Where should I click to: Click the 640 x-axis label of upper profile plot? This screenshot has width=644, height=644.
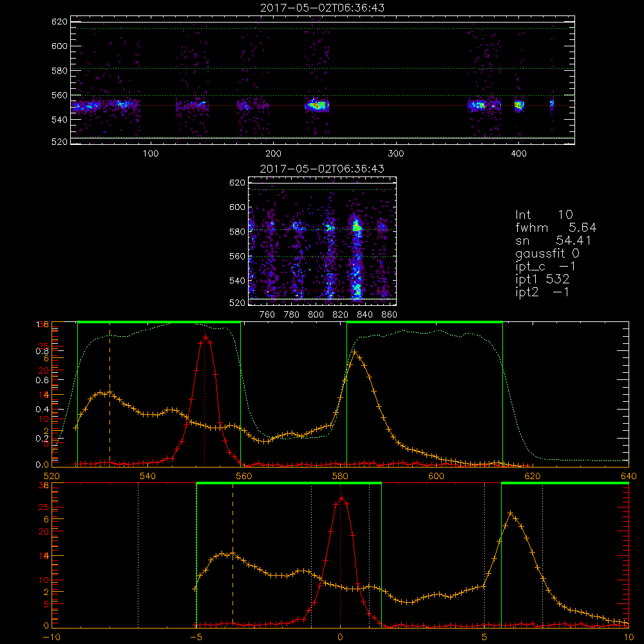(x=629, y=476)
